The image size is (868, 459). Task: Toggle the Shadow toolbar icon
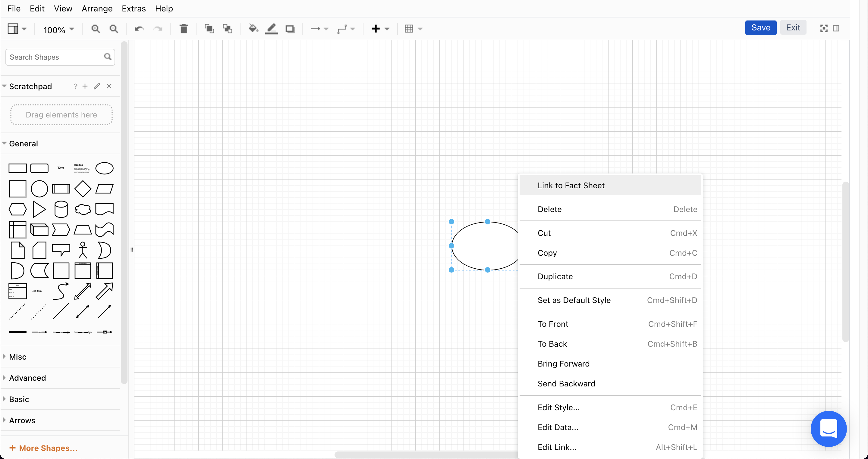point(290,29)
